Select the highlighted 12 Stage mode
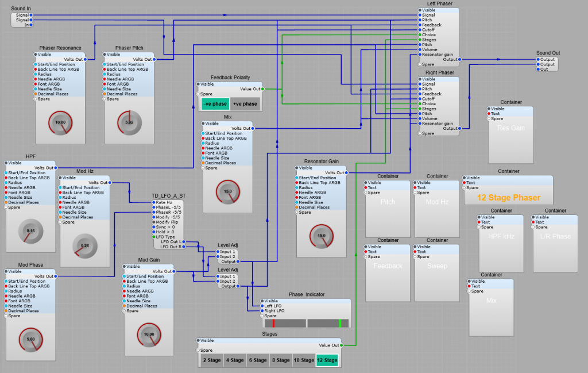 327,360
